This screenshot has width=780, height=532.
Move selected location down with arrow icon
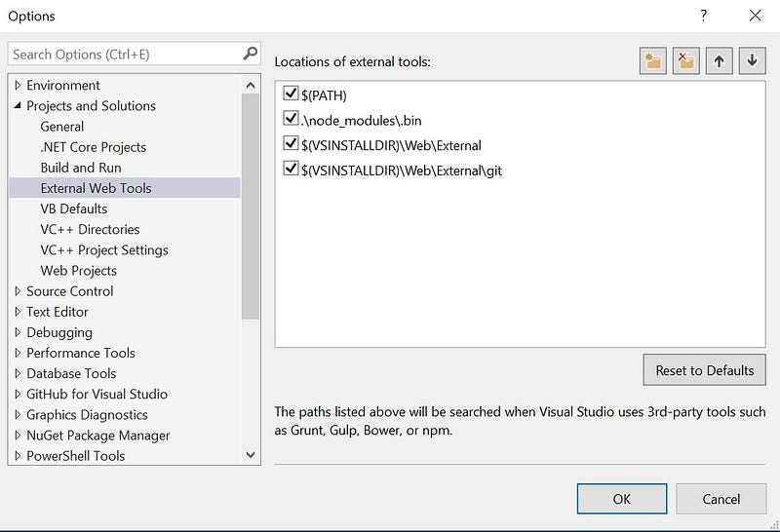tap(752, 61)
